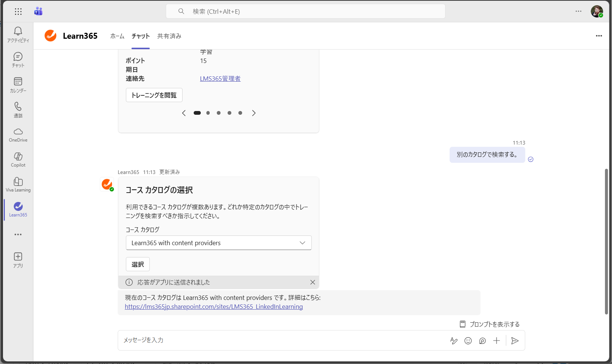Open settings and more ellipsis in title bar
612x364 pixels.
[578, 11]
